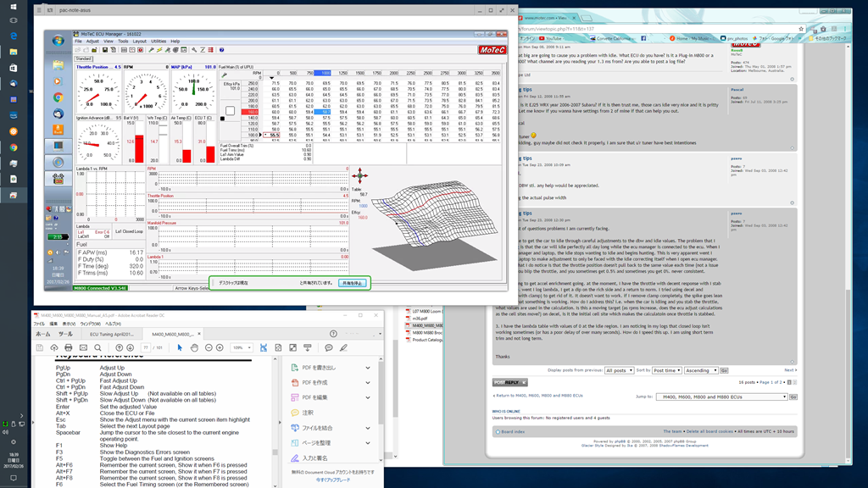The image size is (868, 488).
Task: Bookmark the page with the browser star icon
Action: pyautogui.click(x=801, y=29)
